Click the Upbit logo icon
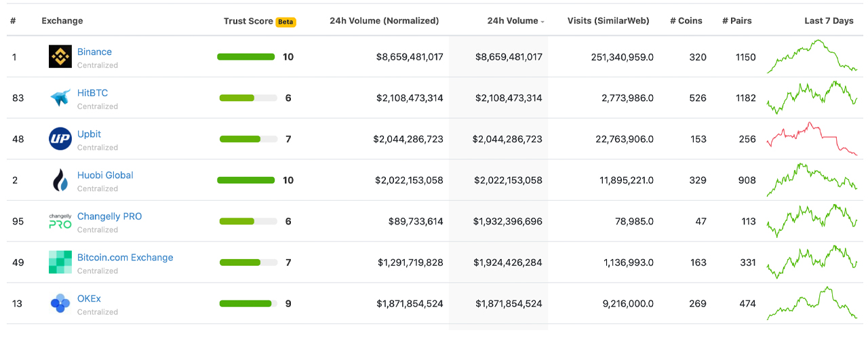The image size is (868, 339). pos(60,139)
